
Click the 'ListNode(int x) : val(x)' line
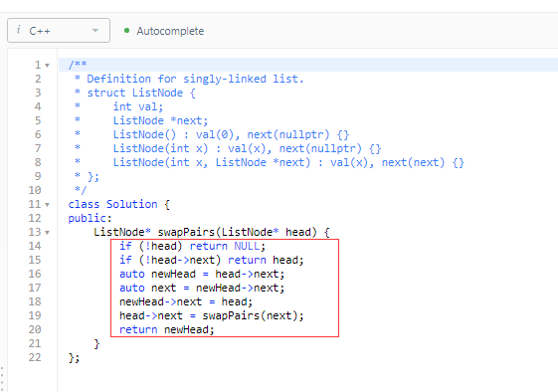coord(247,148)
